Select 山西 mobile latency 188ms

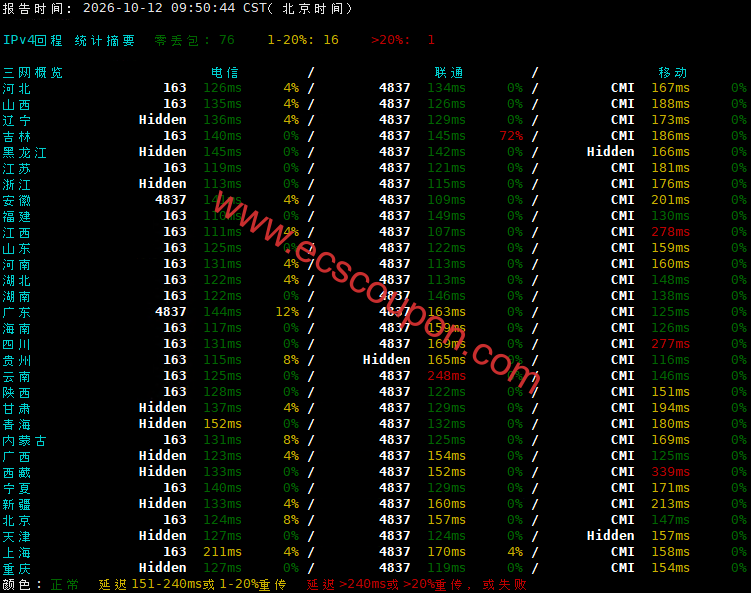coord(670,104)
